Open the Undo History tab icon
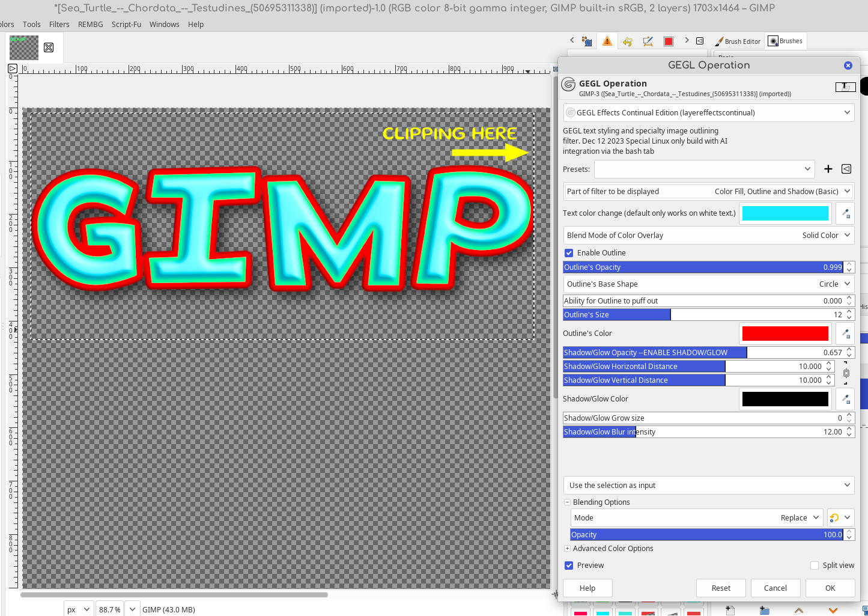Image resolution: width=868 pixels, height=616 pixels. pos(628,41)
